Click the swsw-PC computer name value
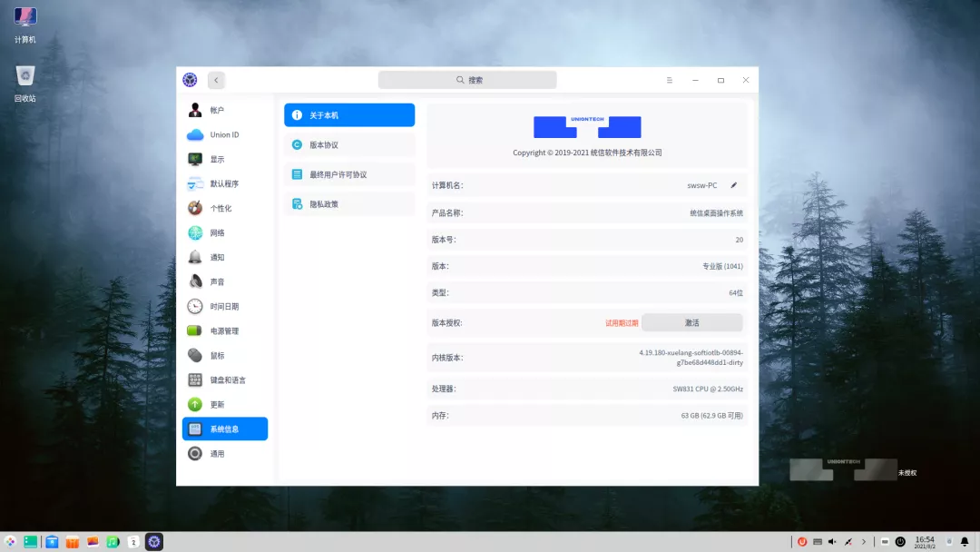The height and width of the screenshot is (552, 980). pyautogui.click(x=701, y=185)
